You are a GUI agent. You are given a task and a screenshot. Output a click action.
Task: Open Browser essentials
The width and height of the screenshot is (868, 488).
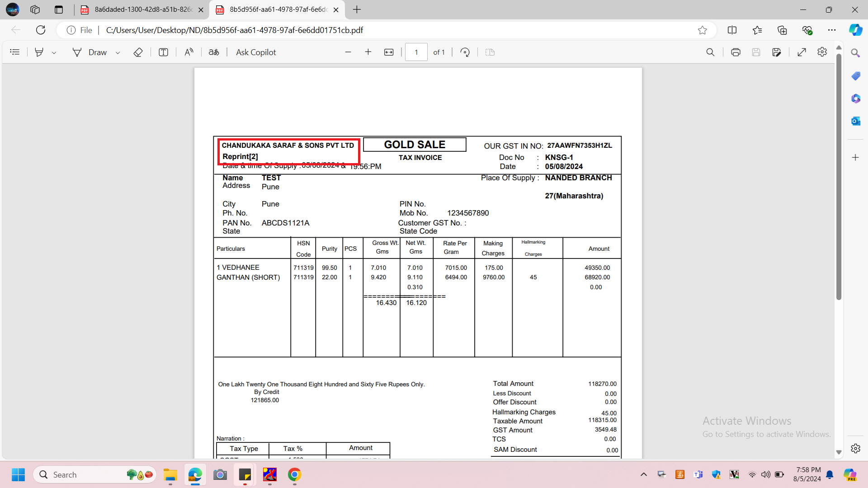(807, 30)
